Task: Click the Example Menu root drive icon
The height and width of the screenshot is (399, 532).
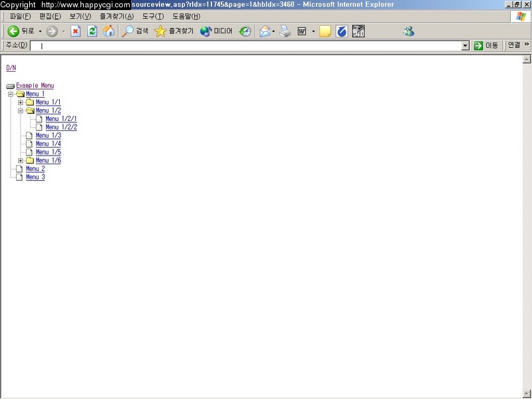Action: 11,86
